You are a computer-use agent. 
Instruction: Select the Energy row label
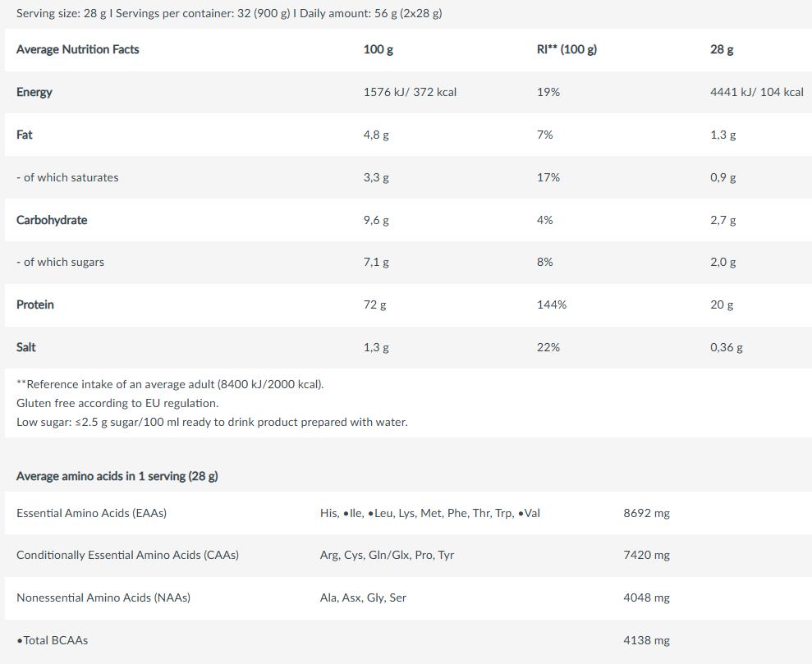pos(34,92)
